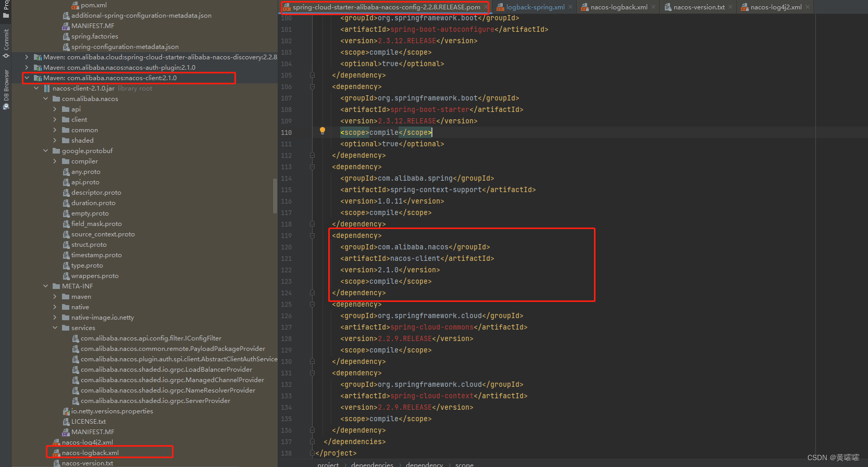Click the lightbulb intention icon at line 110

(x=323, y=131)
